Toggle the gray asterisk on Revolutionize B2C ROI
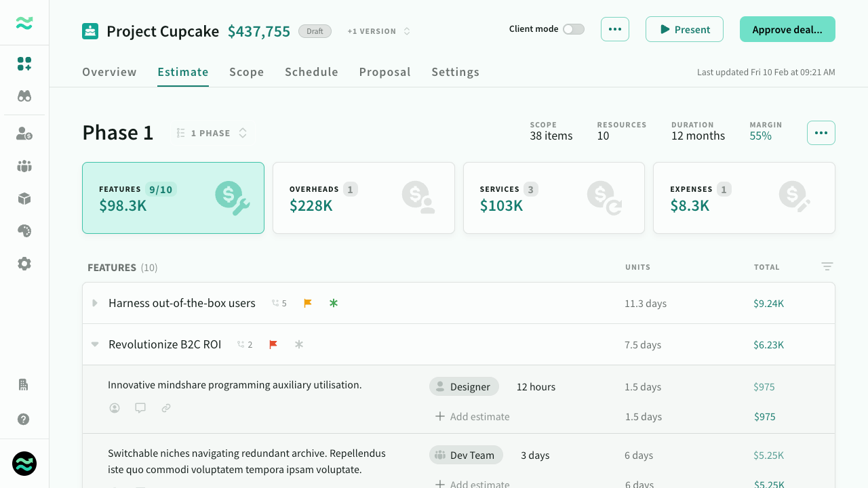Screen dimensions: 868x488 pyautogui.click(x=299, y=345)
